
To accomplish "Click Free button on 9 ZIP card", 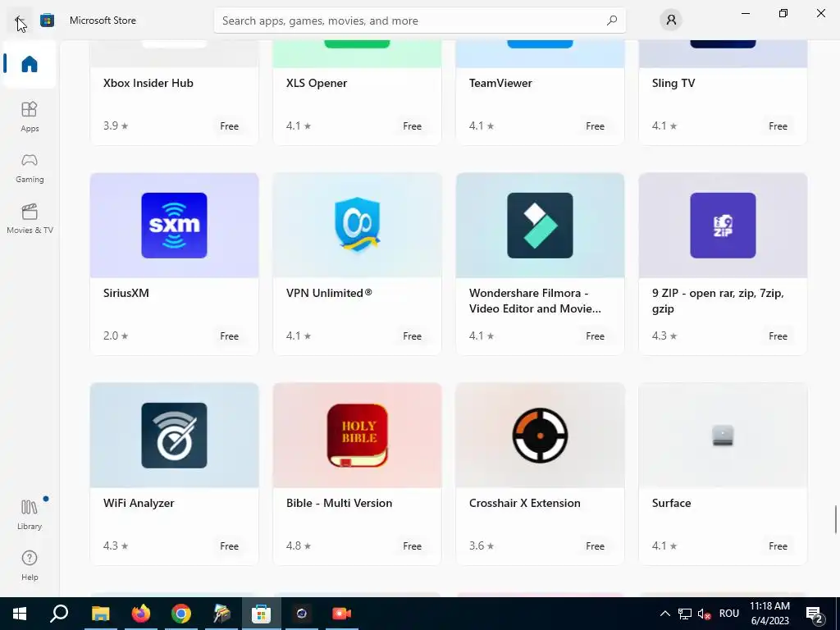I will click(x=778, y=336).
